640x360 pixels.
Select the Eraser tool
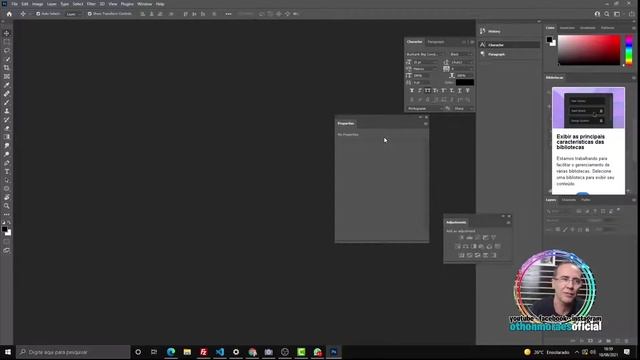point(7,128)
